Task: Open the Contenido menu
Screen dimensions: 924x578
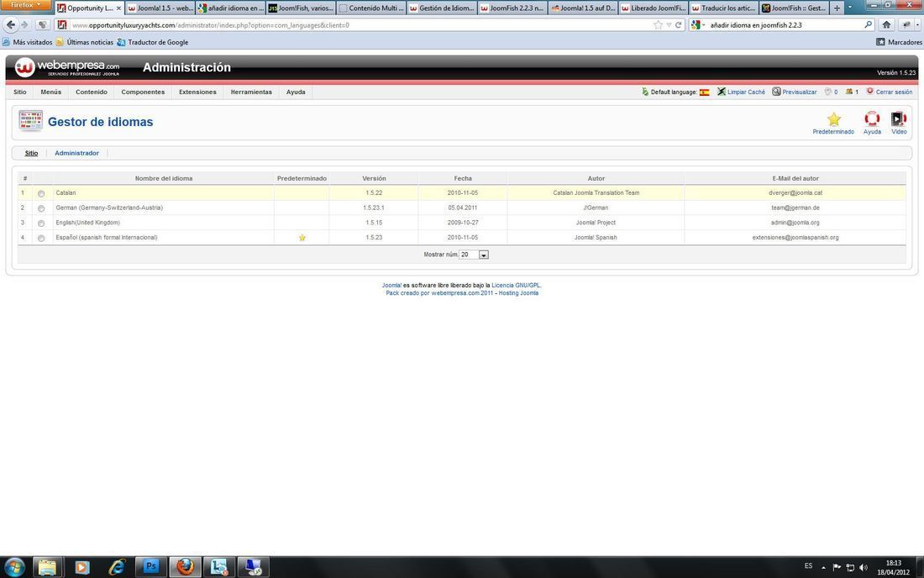Action: (x=92, y=92)
